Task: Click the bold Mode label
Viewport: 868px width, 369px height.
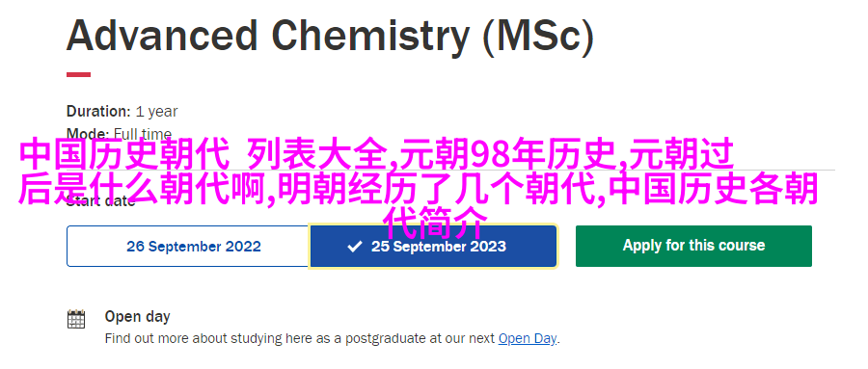Action: pyautogui.click(x=88, y=135)
